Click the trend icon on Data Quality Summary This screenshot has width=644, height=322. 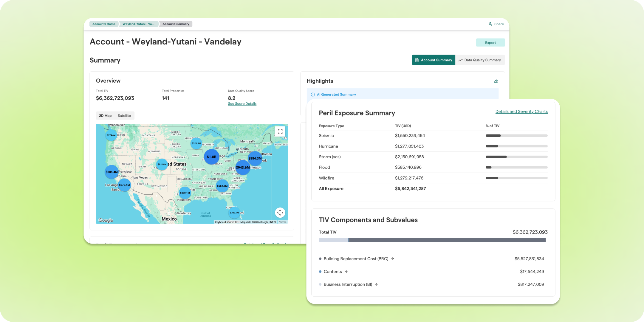[x=460, y=60]
